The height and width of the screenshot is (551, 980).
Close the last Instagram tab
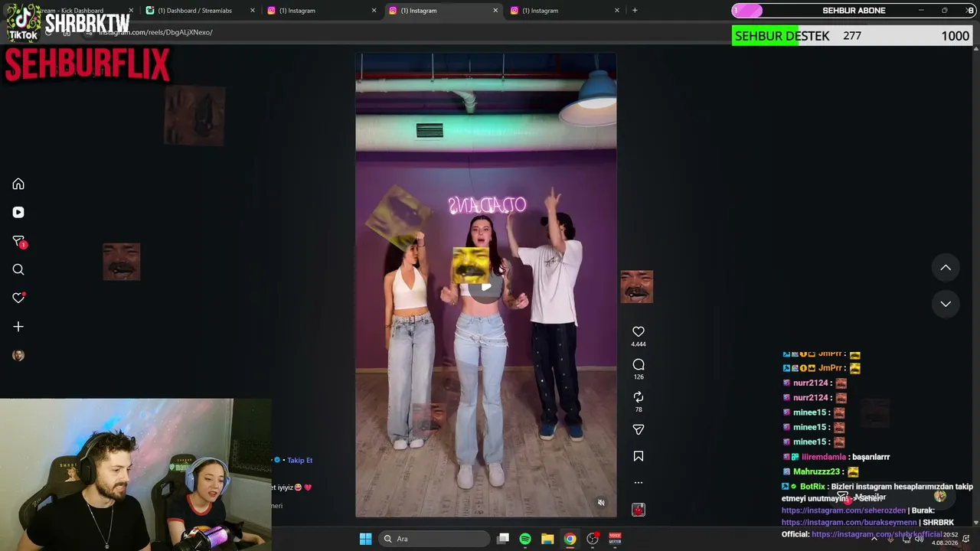coord(616,11)
